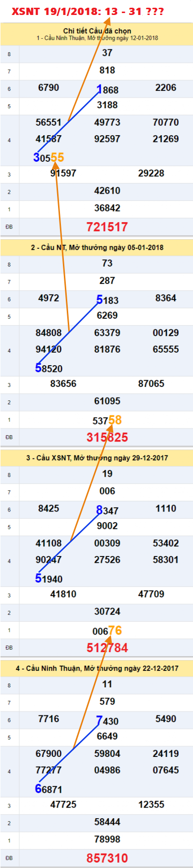
Task: Click the number 84808
Action: pyautogui.click(x=48, y=333)
